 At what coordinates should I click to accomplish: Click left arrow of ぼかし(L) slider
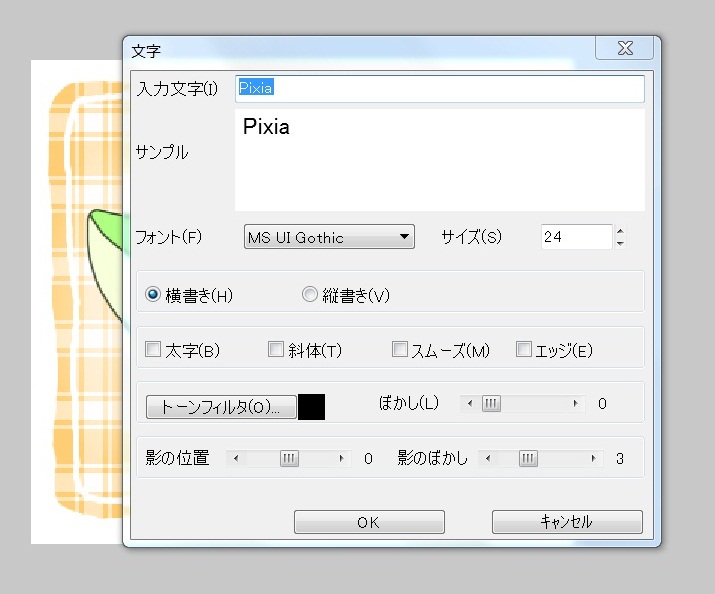pyautogui.click(x=470, y=403)
